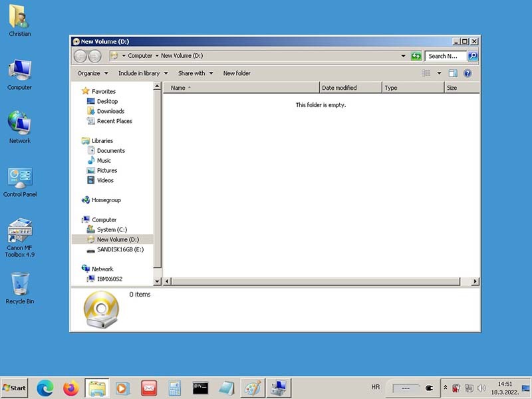The image size is (532, 399).
Task: Open Explorer help via the question mark icon
Action: click(x=467, y=73)
